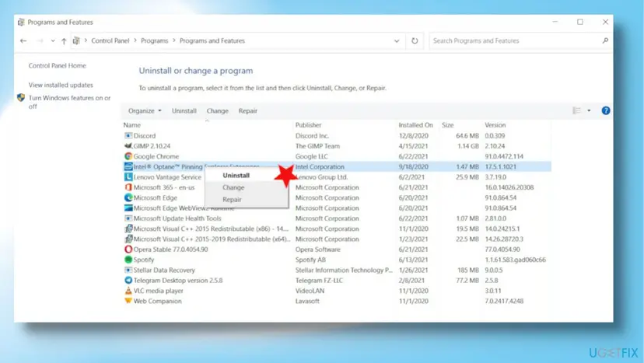Select the Opera Stable 77.0.4054.90 row
The height and width of the screenshot is (363, 644).
tap(337, 250)
